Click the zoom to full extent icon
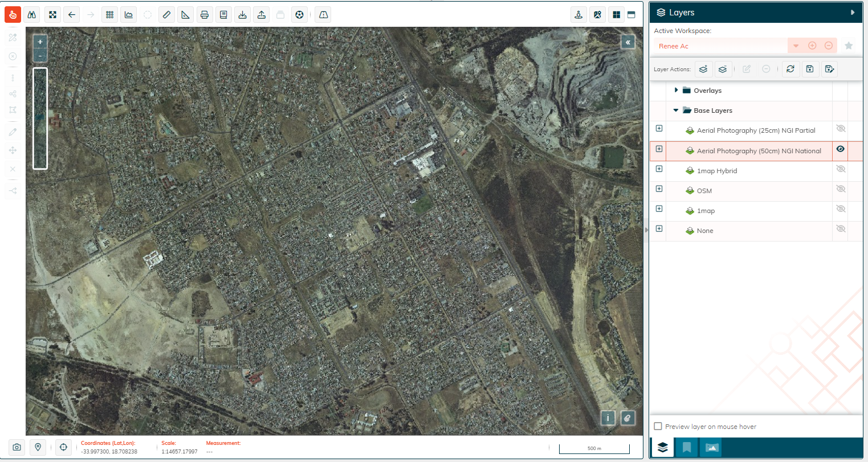 [x=52, y=15]
